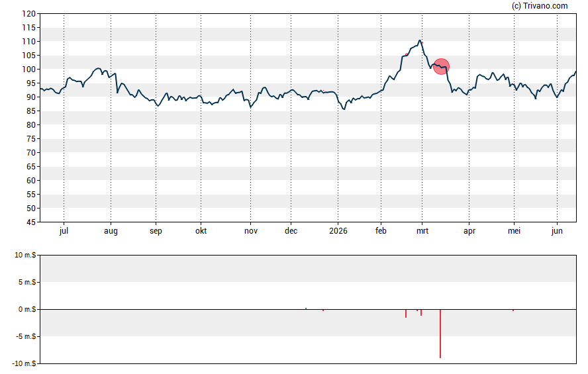Select the 'aug' month label
The width and height of the screenshot is (588, 374).
pyautogui.click(x=111, y=231)
